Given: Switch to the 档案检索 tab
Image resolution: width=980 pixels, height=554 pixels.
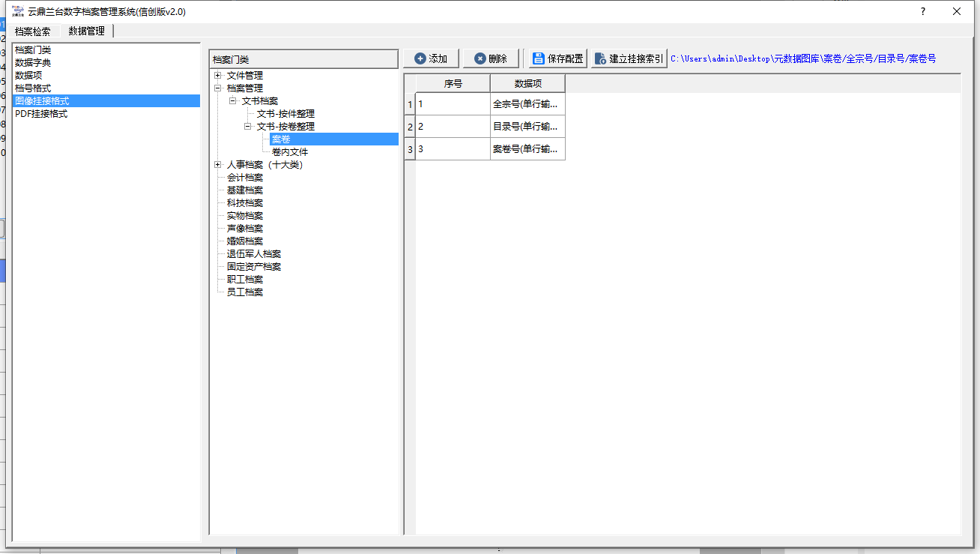Looking at the screenshot, I should (x=33, y=31).
